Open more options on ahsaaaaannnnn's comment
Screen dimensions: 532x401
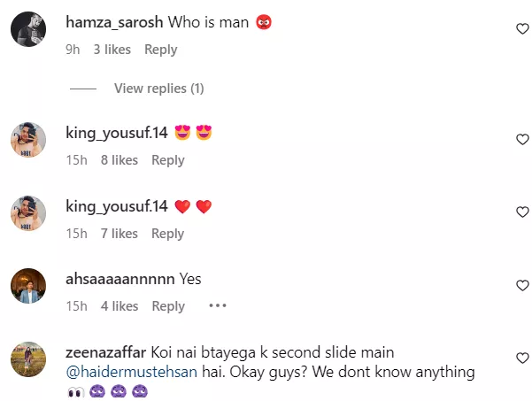(218, 306)
